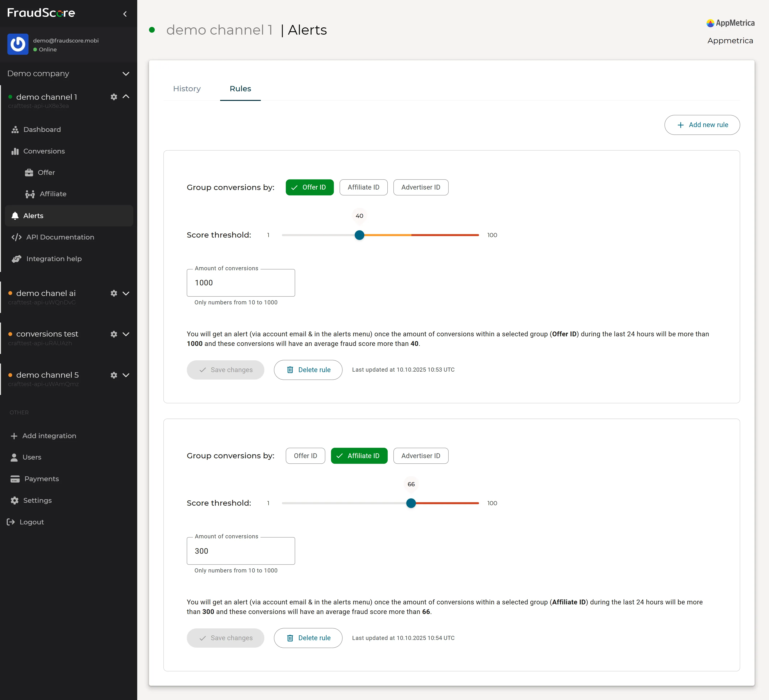Open settings gear for demo channel 1
This screenshot has width=769, height=700.
114,97
